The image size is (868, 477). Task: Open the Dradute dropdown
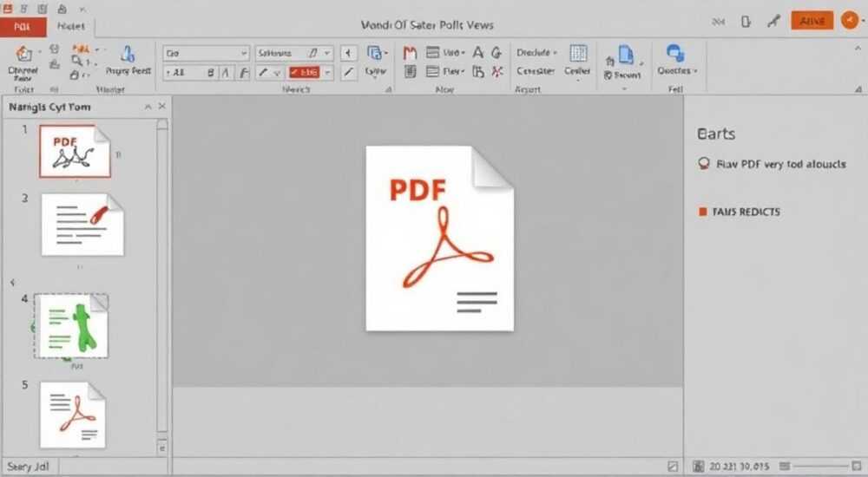536,53
